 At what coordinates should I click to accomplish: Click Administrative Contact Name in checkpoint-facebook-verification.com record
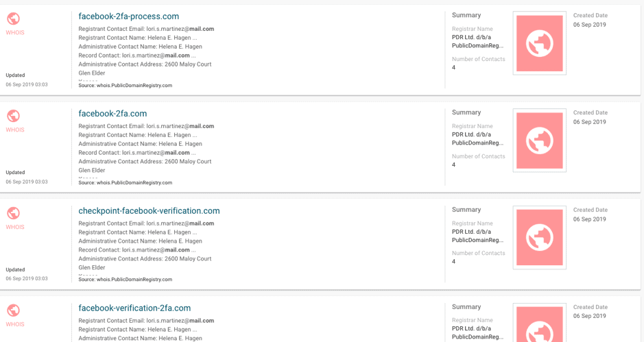[140, 241]
